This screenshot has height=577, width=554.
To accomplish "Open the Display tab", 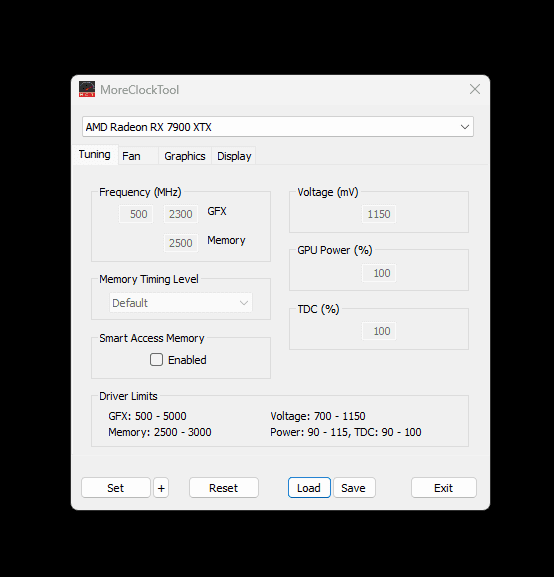I will point(234,156).
